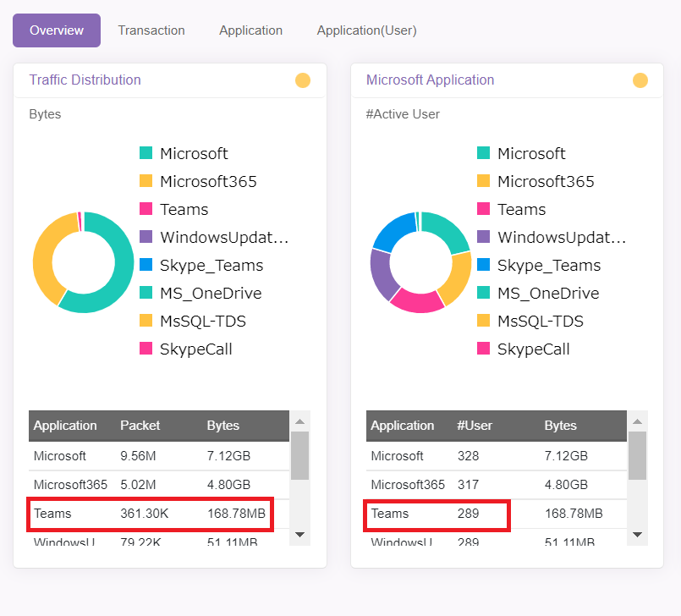
Task: Click scroll-down arrow in Microsoft Application table
Action: pyautogui.click(x=638, y=534)
